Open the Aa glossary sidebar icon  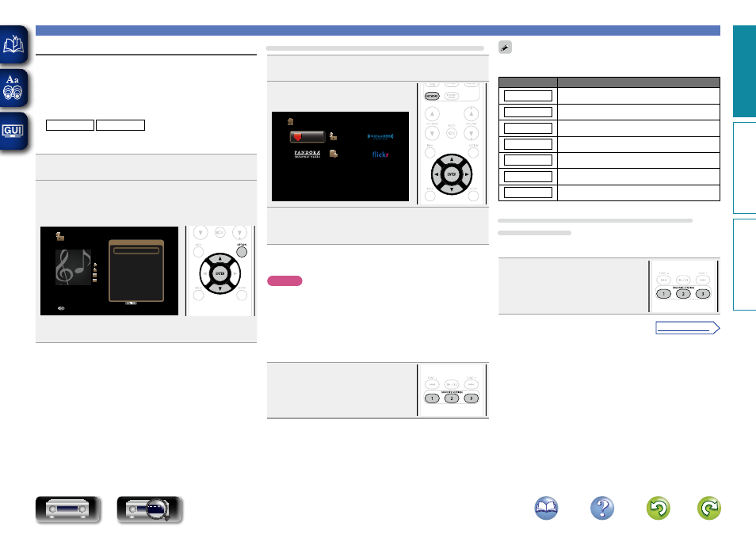[x=13, y=88]
